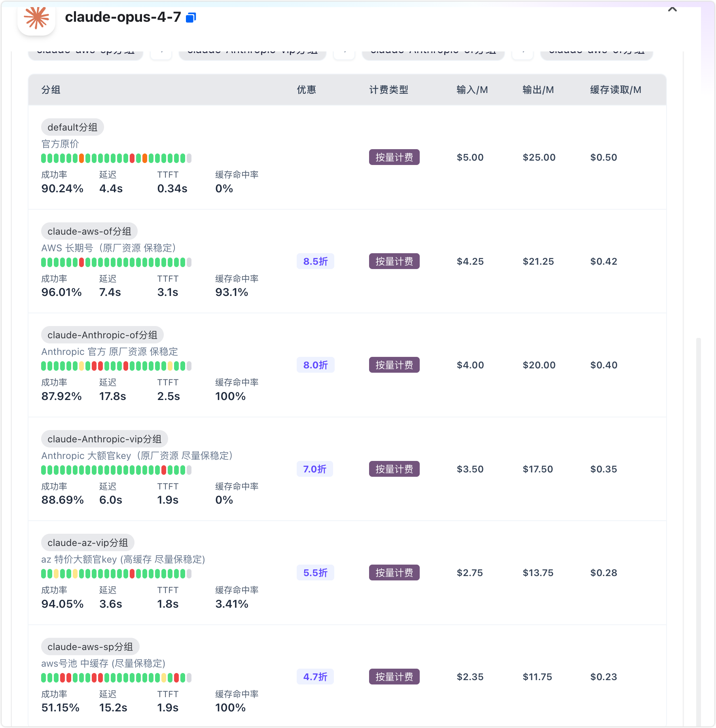Image resolution: width=716 pixels, height=728 pixels.
Task: Click the claude-az-vip分组 availability status bar
Action: [116, 574]
